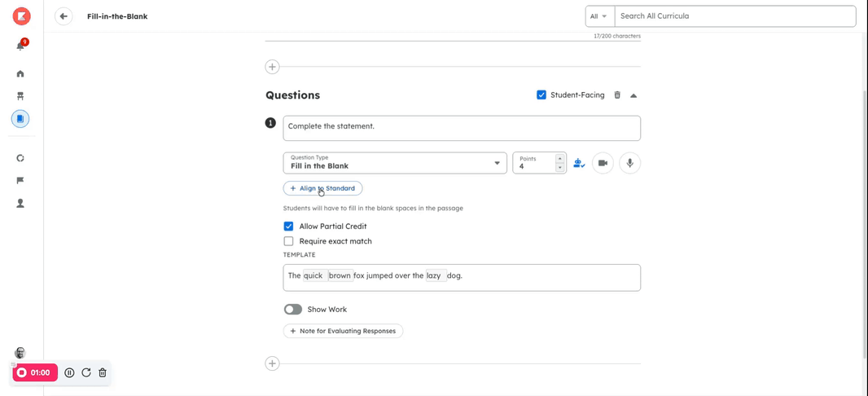Stop the screen recording at 01:00
This screenshot has height=396, width=868.
[x=36, y=372]
